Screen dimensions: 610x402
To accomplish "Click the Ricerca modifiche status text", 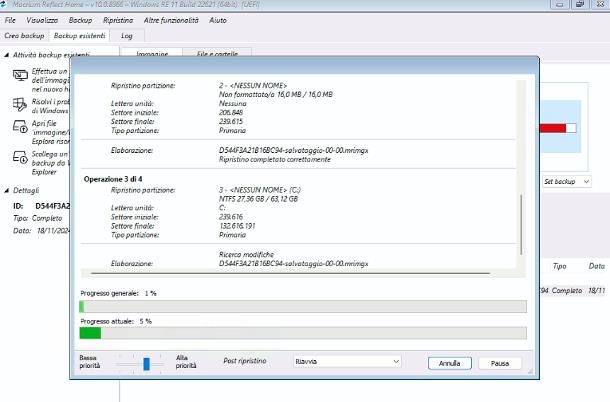I will coord(246,255).
